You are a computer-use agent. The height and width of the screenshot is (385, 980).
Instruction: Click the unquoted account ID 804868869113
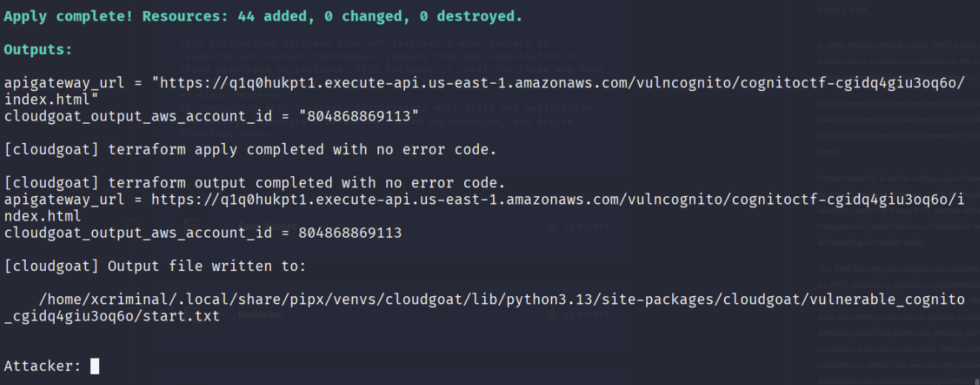(350, 232)
